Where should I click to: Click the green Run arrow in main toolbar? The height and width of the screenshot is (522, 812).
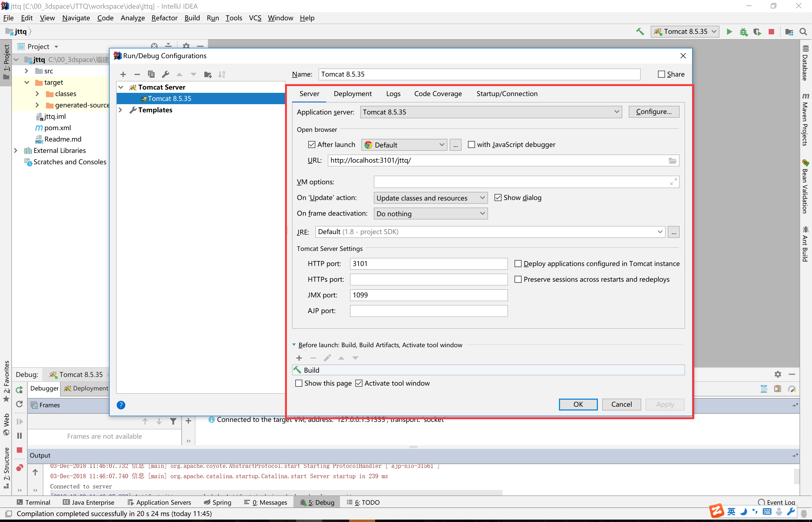click(729, 32)
